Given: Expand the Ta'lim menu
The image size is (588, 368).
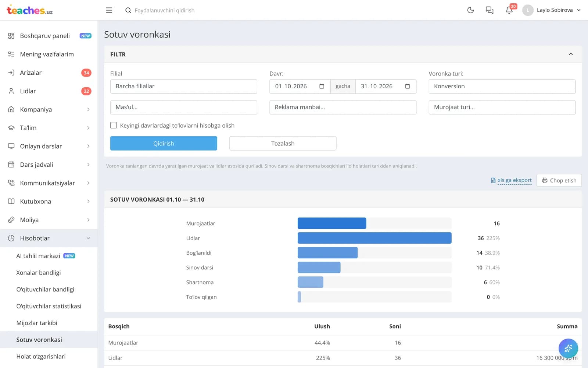Looking at the screenshot, I should [49, 128].
